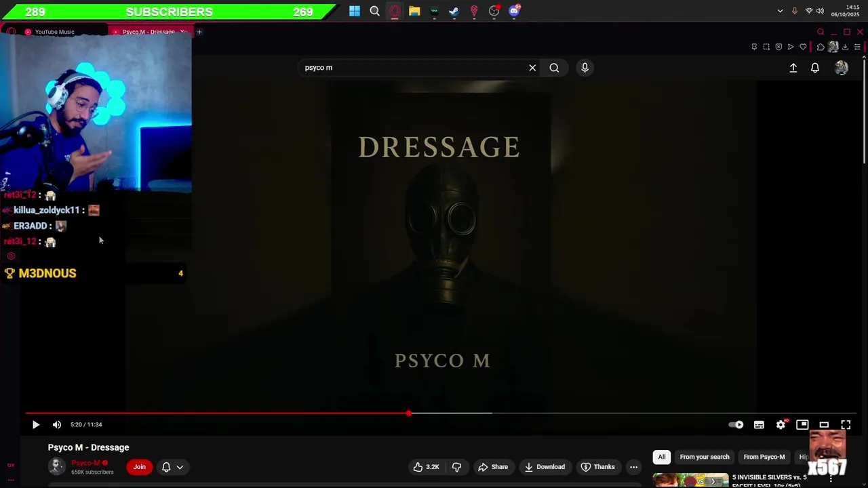This screenshot has width=868, height=488.
Task: Show hidden system tray icons
Action: [780, 11]
